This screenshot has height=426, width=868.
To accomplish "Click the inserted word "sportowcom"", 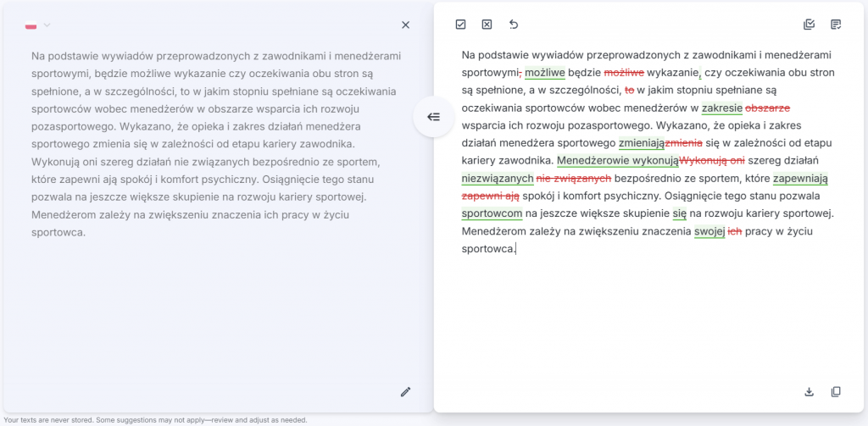I will [x=492, y=213].
